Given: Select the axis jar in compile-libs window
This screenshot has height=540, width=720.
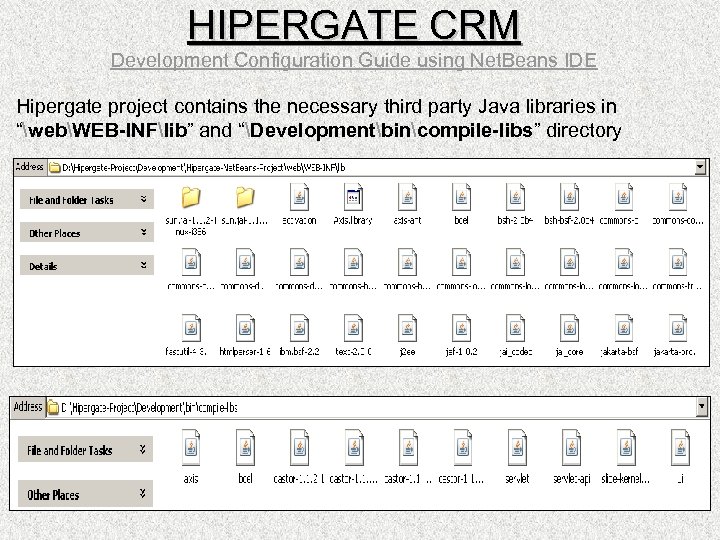Looking at the screenshot, I should (x=191, y=447).
